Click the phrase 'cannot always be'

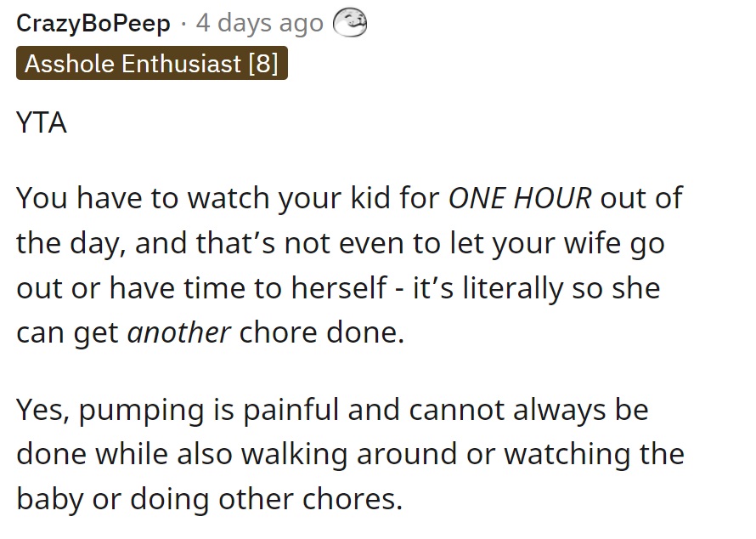pos(529,410)
